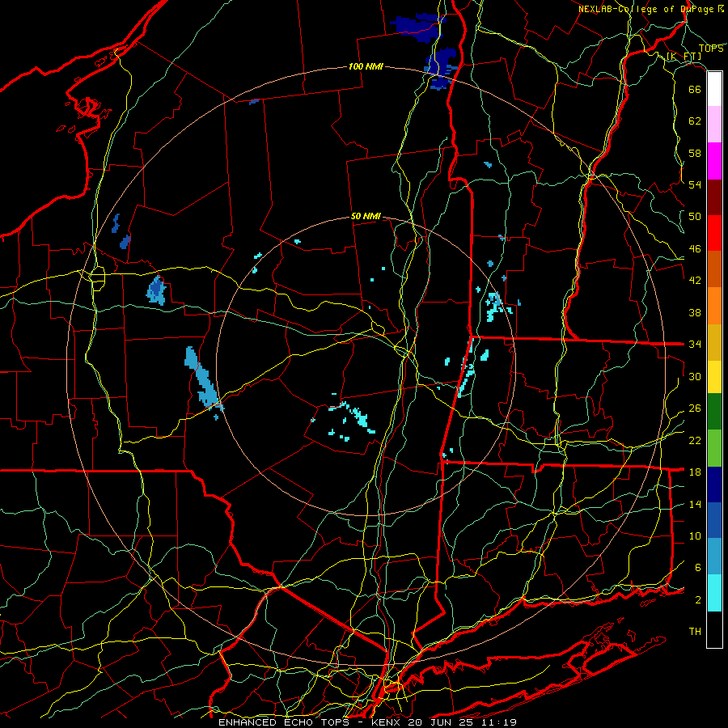Select the cyan swatch between 6 and 2
This screenshot has height=728, width=728.
click(x=714, y=593)
